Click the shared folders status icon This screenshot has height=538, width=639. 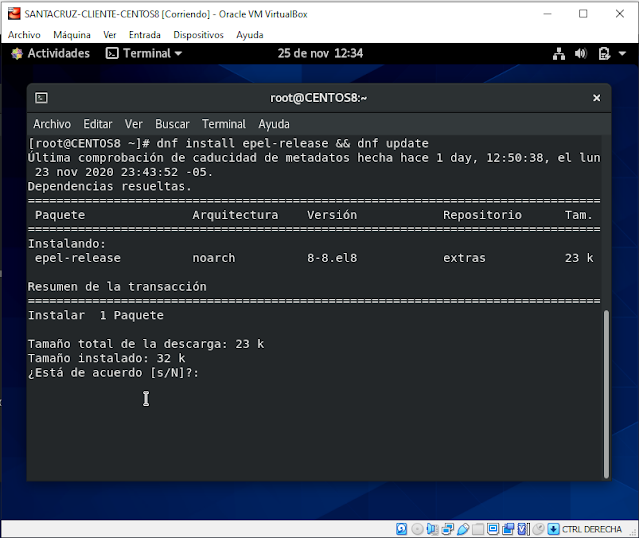pos(478,529)
